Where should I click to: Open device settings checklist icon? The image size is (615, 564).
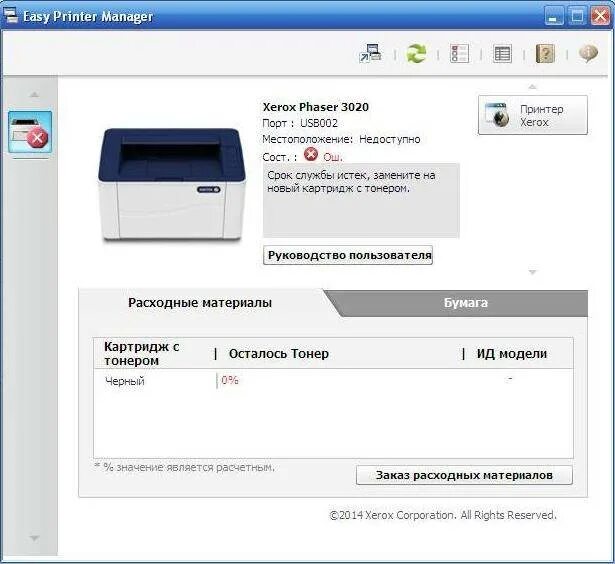pos(459,53)
